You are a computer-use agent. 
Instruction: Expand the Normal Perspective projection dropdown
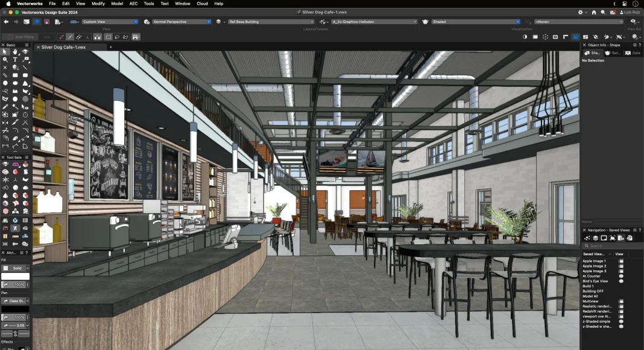tap(182, 22)
